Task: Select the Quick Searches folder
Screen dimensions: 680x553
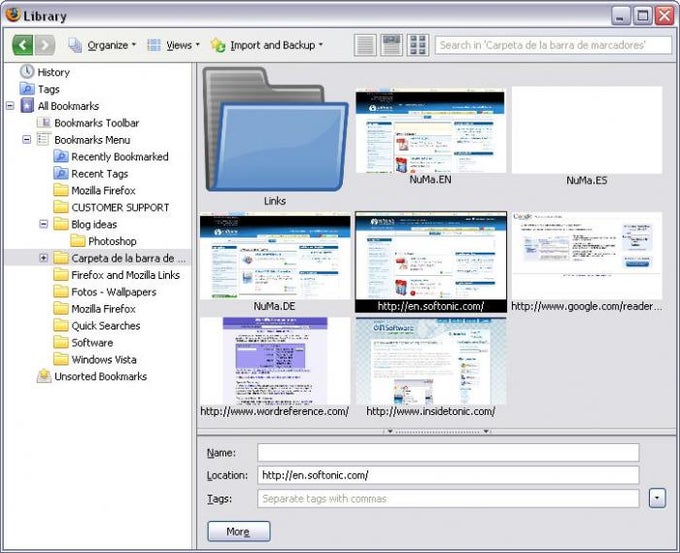Action: click(x=105, y=326)
